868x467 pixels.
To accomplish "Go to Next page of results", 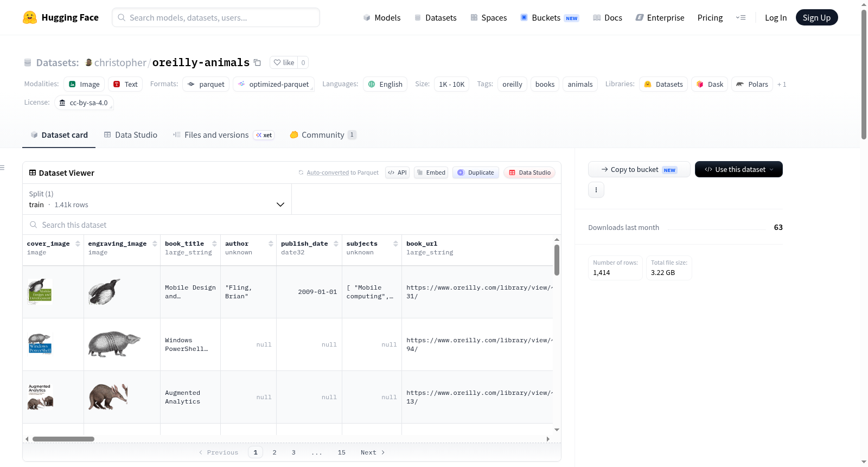I will pyautogui.click(x=373, y=452).
